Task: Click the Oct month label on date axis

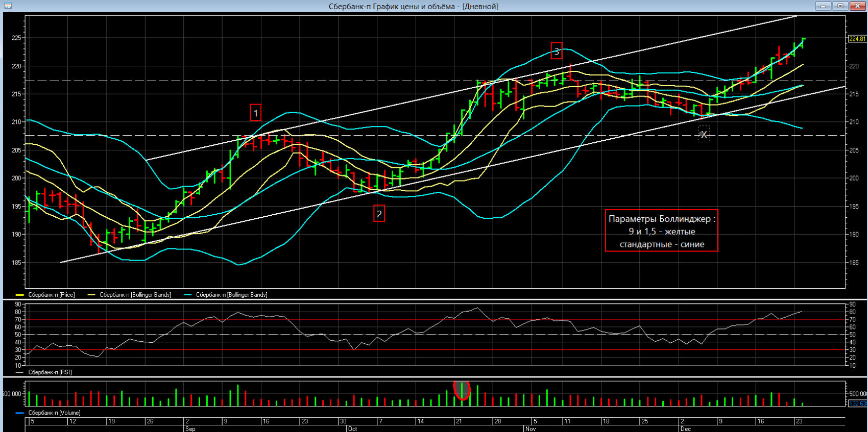Action: coord(352,429)
